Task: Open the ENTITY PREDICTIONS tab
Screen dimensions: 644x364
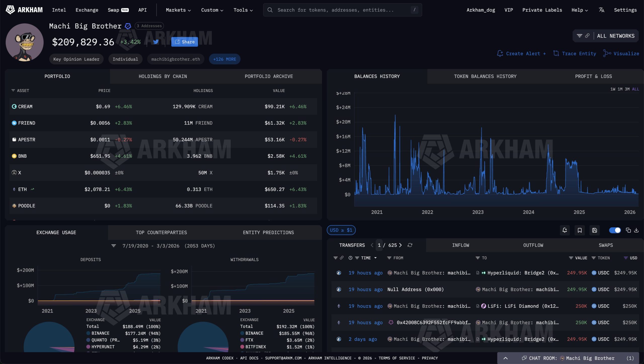Action: pos(268,232)
